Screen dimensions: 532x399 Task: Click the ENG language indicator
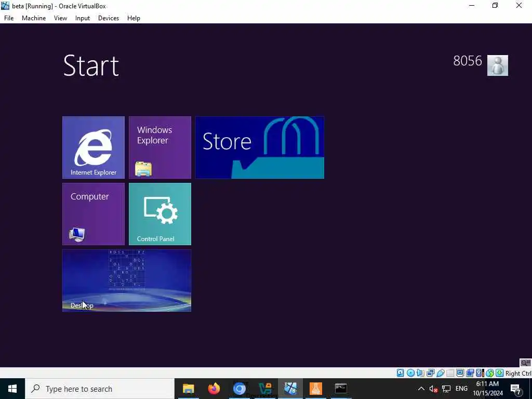461,389
